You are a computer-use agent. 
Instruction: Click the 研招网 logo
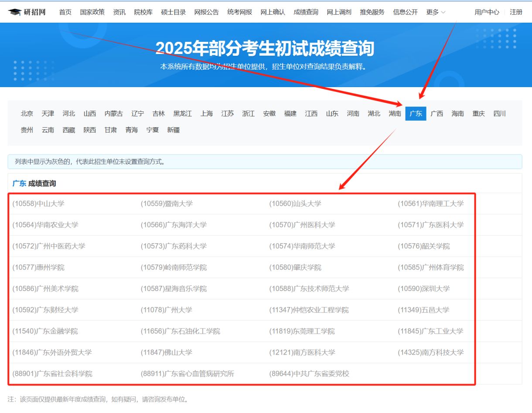27,12
